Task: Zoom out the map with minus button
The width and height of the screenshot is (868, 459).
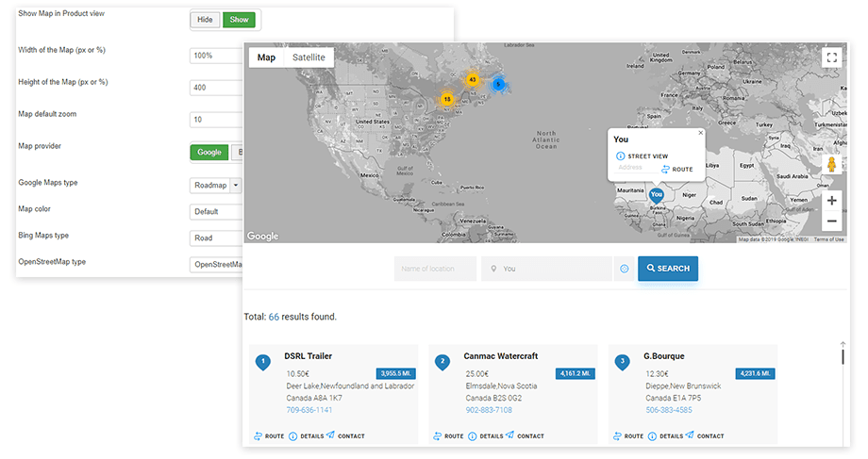Action: 831,221
